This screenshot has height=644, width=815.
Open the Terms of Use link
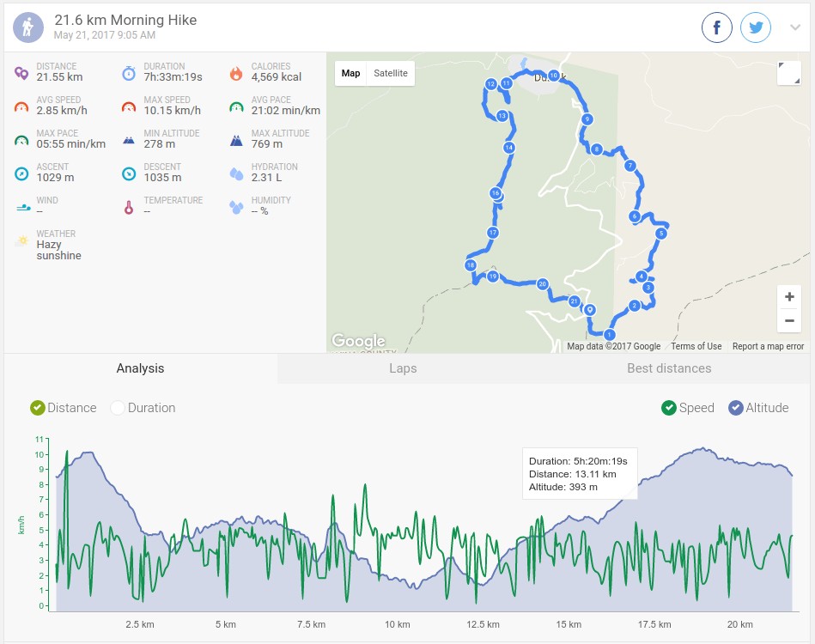[x=696, y=346]
